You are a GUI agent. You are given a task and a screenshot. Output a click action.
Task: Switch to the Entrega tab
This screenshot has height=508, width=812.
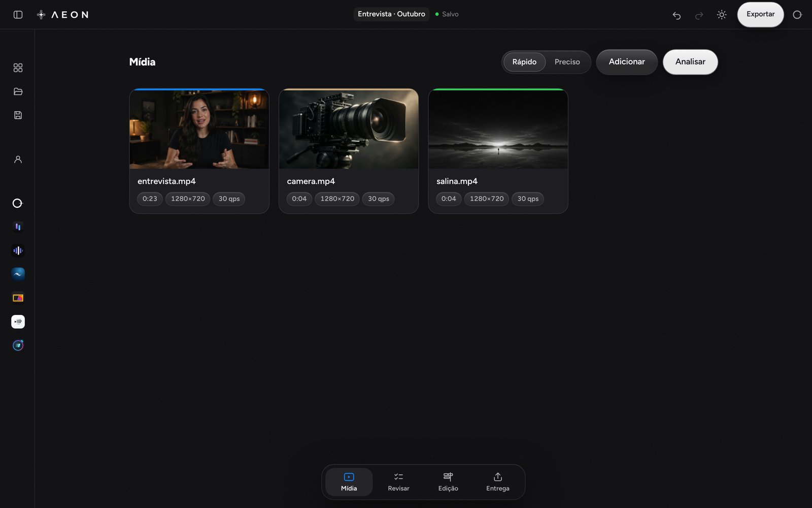pyautogui.click(x=498, y=482)
